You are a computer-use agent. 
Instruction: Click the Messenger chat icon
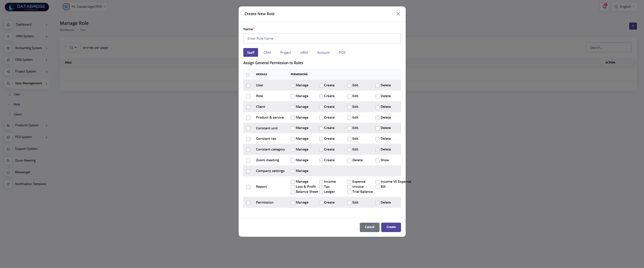(x=8, y=172)
